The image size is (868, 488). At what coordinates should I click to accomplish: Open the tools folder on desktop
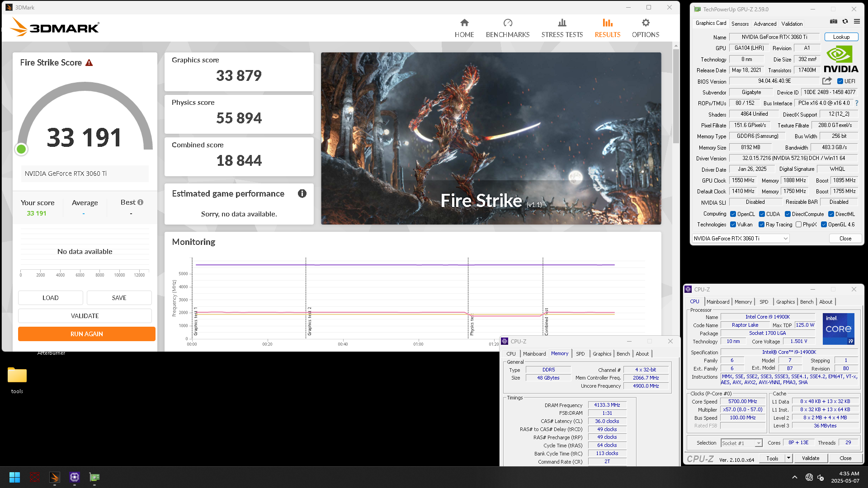coord(17,380)
